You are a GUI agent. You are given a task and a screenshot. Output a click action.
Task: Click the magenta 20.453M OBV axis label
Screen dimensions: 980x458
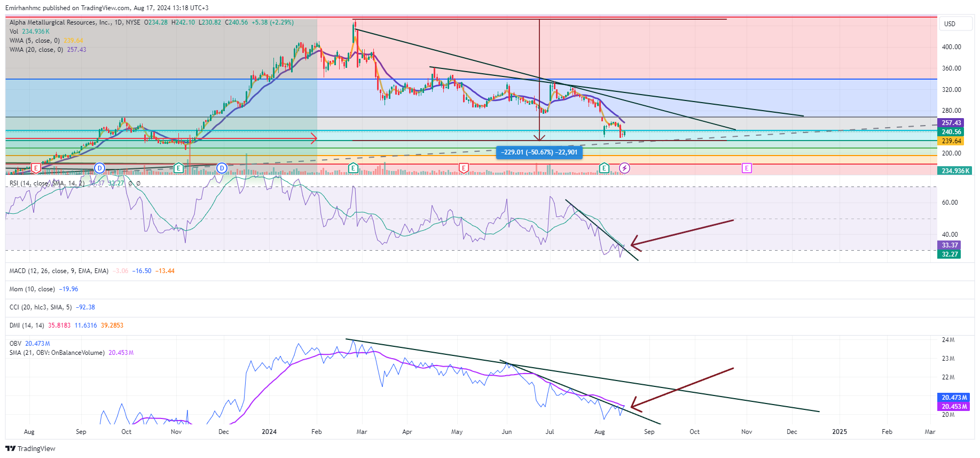pyautogui.click(x=954, y=407)
